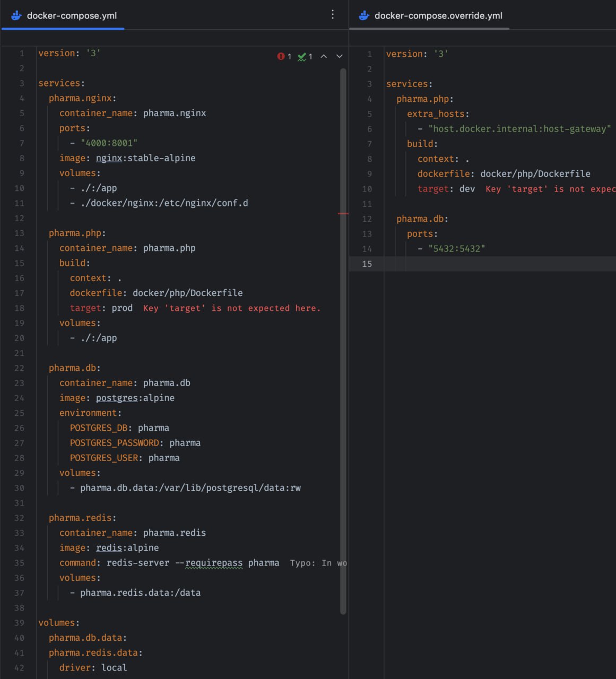
Task: Click the underlined requirepass typo word
Action: coord(214,562)
